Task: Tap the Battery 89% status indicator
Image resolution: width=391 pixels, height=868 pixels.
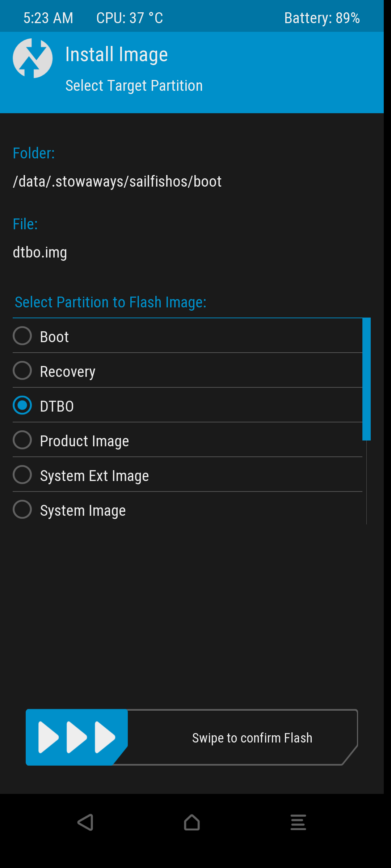Action: pos(322,18)
